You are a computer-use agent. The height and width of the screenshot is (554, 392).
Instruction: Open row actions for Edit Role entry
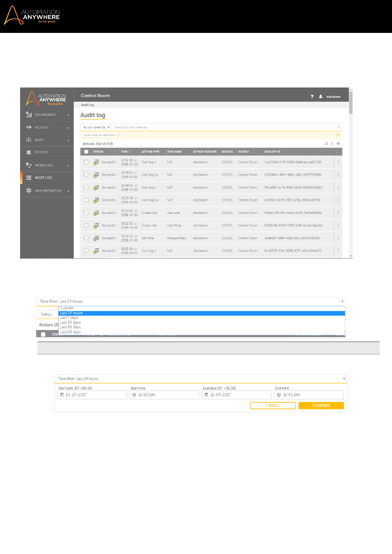click(x=338, y=238)
